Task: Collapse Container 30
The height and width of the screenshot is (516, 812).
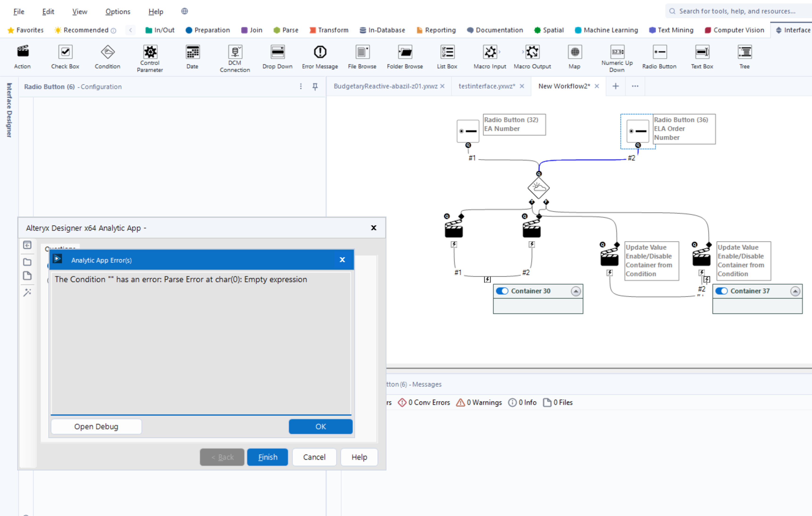Action: point(576,290)
